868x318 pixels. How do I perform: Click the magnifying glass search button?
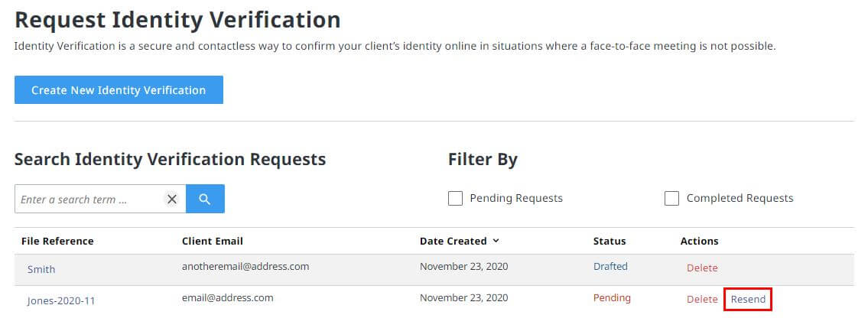[x=206, y=199]
